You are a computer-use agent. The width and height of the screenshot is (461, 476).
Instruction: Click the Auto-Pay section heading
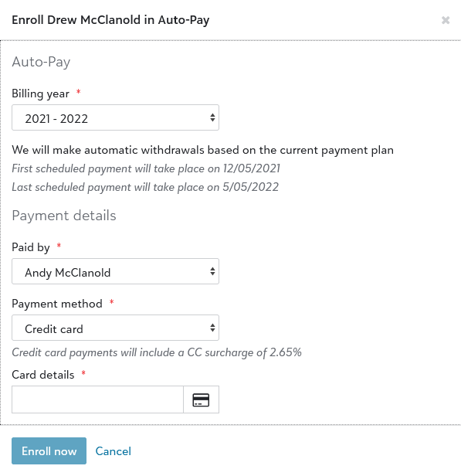pyautogui.click(x=41, y=63)
